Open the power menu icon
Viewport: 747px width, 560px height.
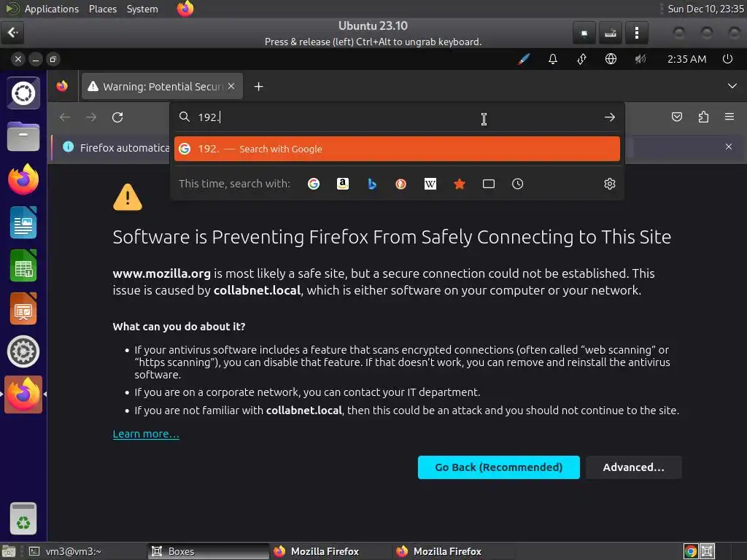[x=727, y=59]
